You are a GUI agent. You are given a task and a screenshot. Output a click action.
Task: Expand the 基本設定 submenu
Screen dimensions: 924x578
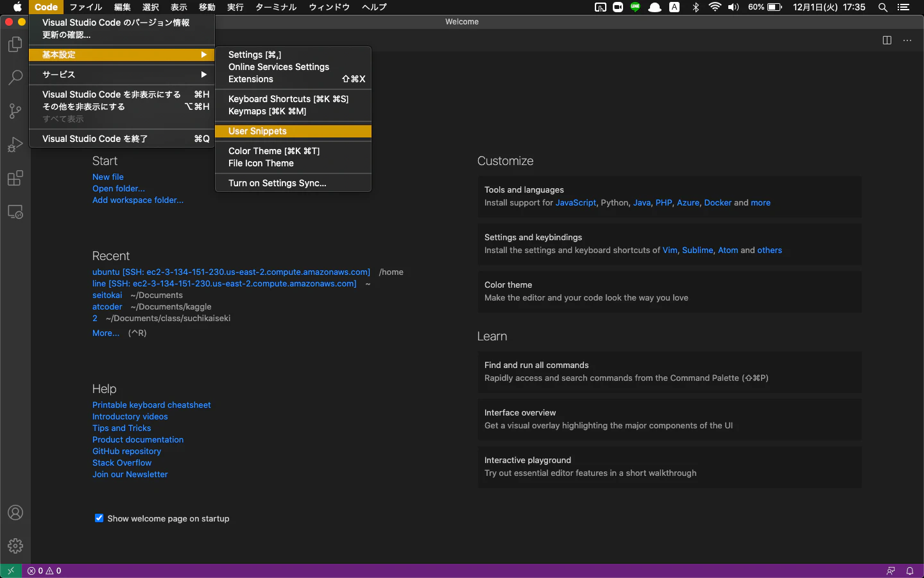pyautogui.click(x=122, y=55)
